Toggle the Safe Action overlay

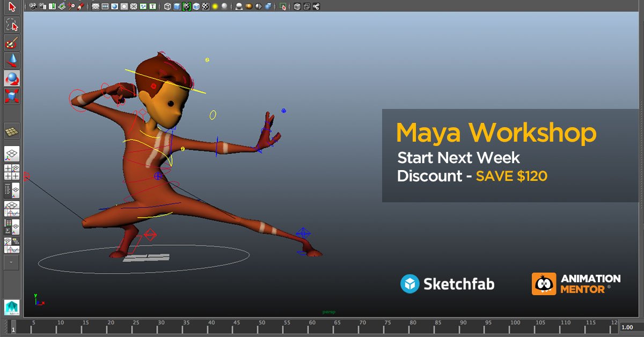[x=143, y=6]
